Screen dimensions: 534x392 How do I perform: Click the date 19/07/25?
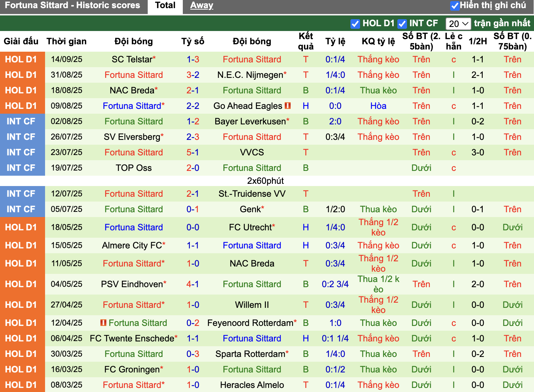(x=66, y=168)
